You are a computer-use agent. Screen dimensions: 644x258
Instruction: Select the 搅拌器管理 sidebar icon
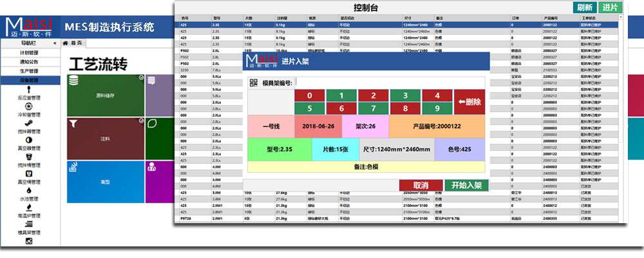click(x=29, y=123)
